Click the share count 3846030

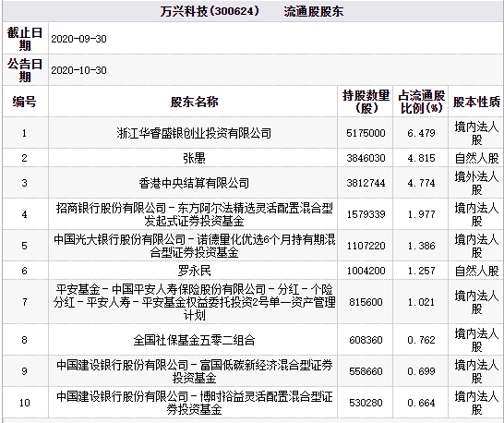click(366, 158)
